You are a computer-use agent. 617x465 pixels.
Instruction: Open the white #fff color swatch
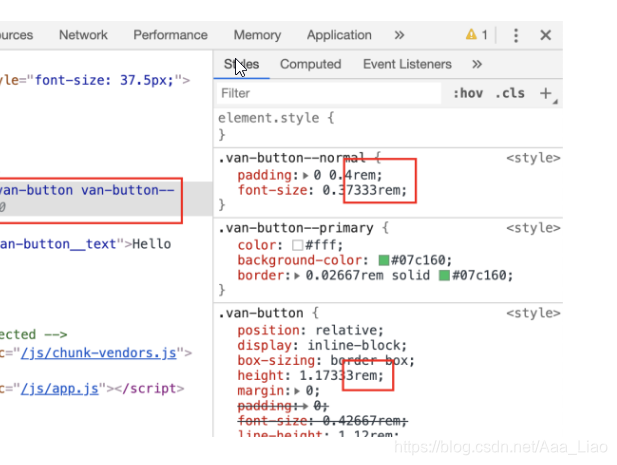click(297, 245)
